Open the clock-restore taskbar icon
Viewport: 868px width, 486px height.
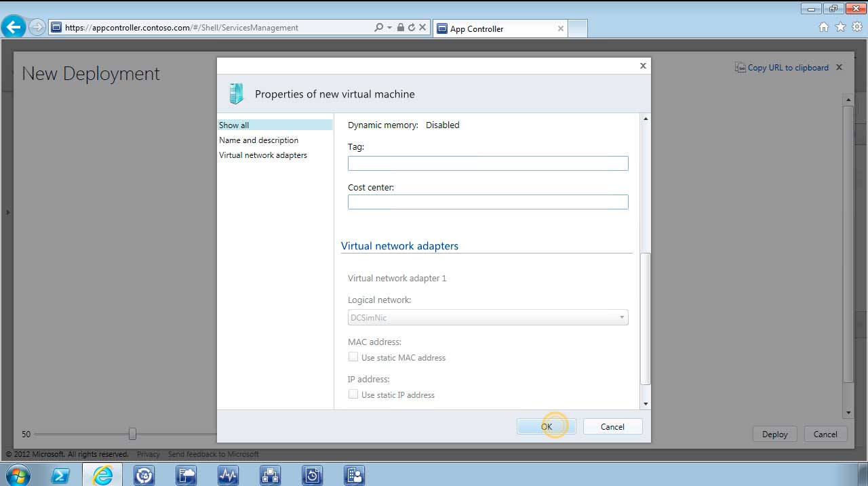312,475
